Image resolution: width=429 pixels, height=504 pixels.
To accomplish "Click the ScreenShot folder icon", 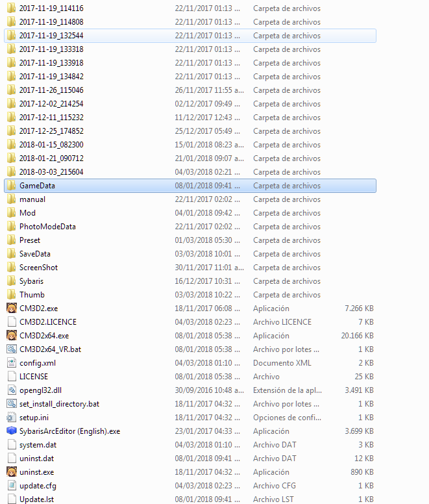I will click(x=12, y=268).
